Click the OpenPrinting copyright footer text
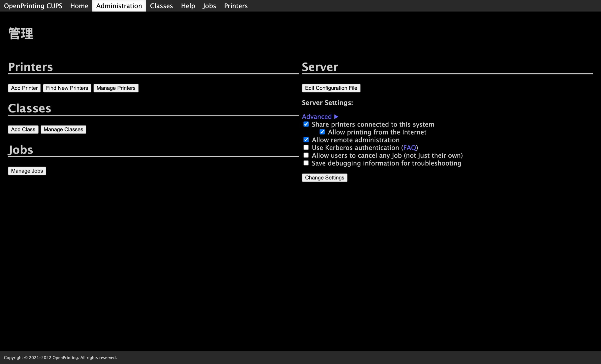Image resolution: width=601 pixels, height=364 pixels. pos(60,358)
